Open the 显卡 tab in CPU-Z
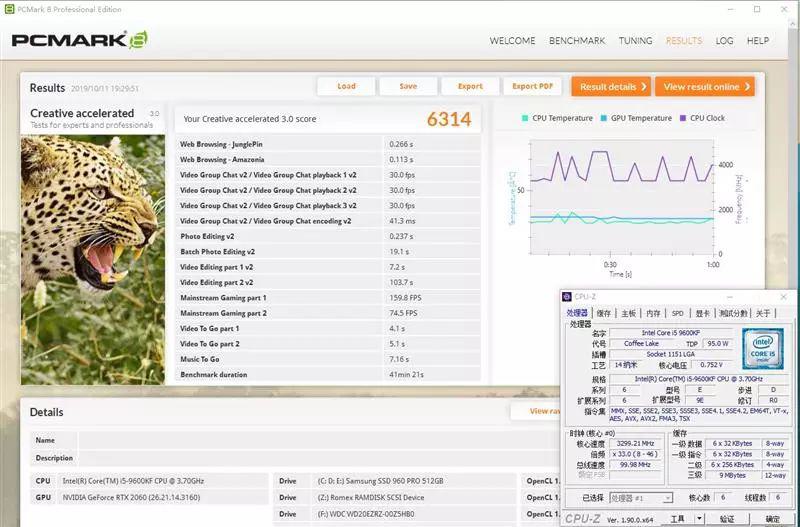The height and width of the screenshot is (527, 800). click(703, 313)
